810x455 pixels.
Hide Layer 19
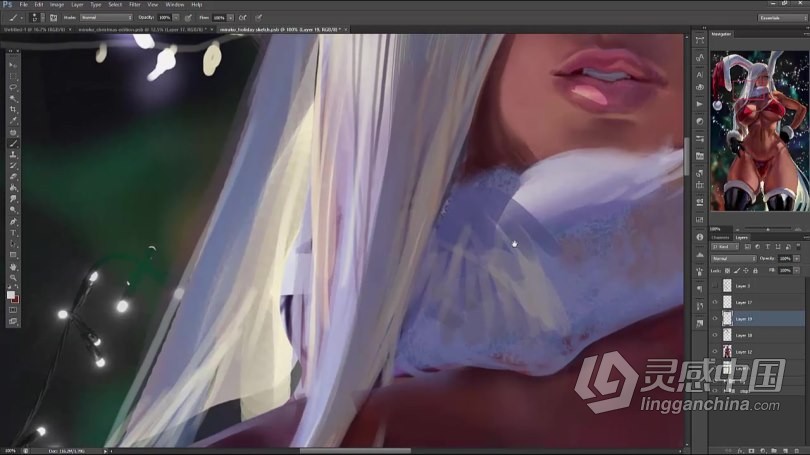tap(715, 319)
